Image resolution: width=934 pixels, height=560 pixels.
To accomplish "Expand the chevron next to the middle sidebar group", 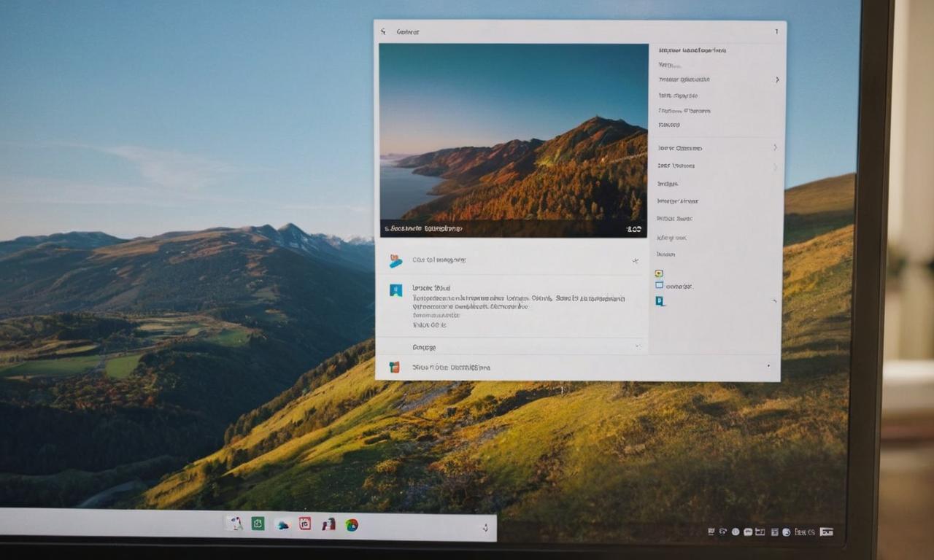I will (x=775, y=147).
